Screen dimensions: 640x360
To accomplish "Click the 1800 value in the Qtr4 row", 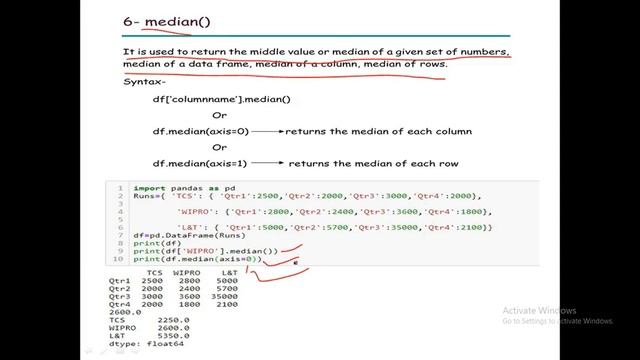I will (189, 304).
